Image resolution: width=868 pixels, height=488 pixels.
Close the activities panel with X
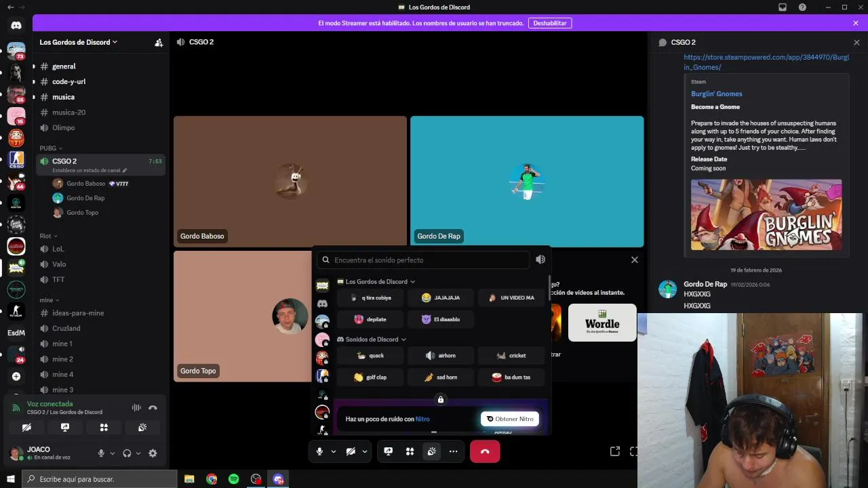pos(635,260)
